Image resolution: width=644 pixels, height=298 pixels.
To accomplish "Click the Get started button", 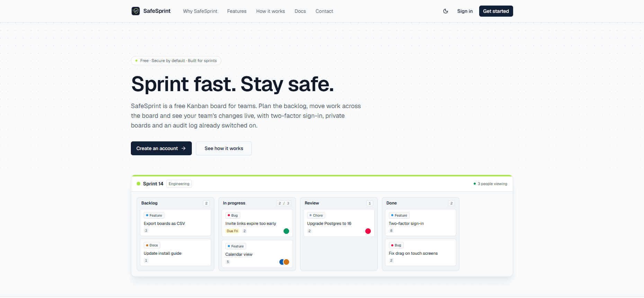I will tap(496, 11).
